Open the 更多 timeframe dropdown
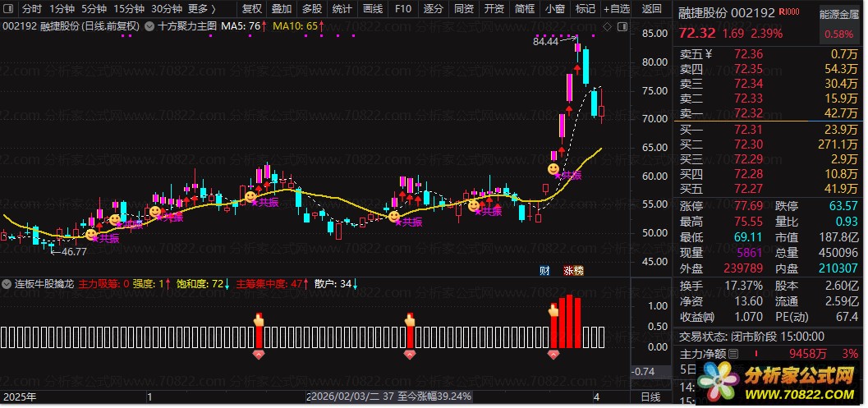Screen dimensions: 868x408 202,9
